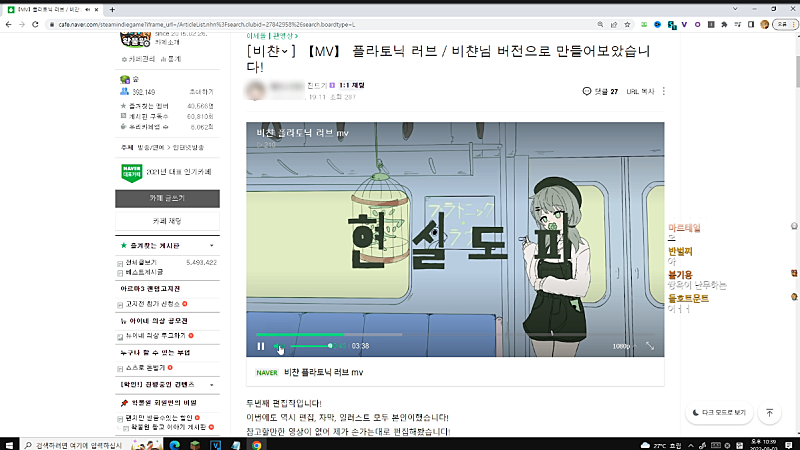Open the 고지전 참가 신청소 board
Viewport: 800px width, 450px height.
153,304
